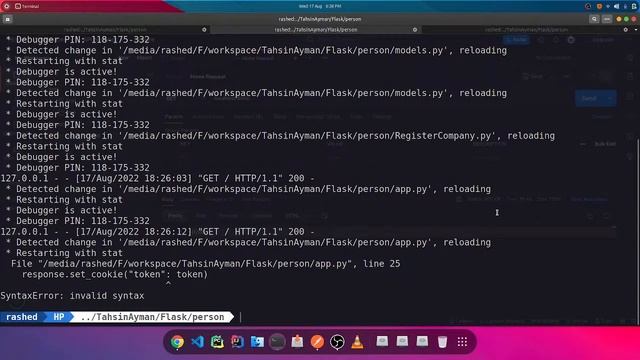Click the 'rashed' prompt segment

[22, 317]
